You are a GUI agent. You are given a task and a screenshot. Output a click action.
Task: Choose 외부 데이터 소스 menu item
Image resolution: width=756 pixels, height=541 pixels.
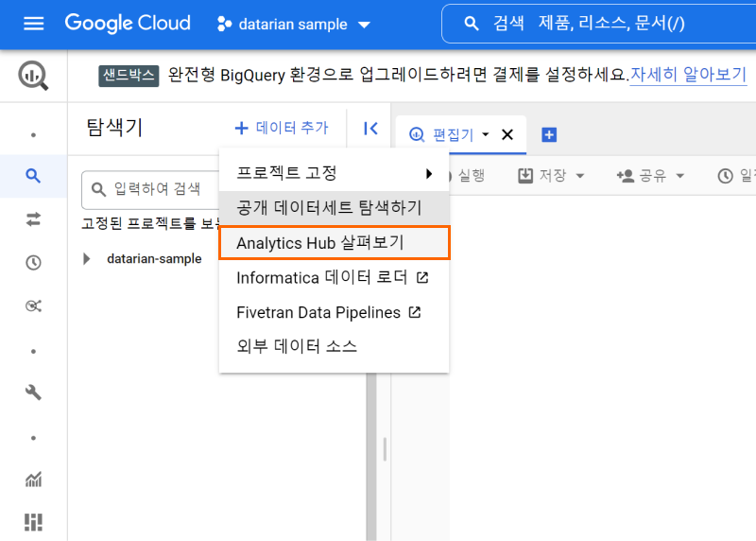334,346
